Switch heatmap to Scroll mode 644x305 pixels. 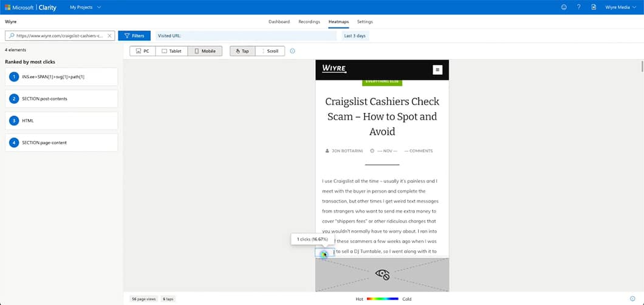[270, 51]
